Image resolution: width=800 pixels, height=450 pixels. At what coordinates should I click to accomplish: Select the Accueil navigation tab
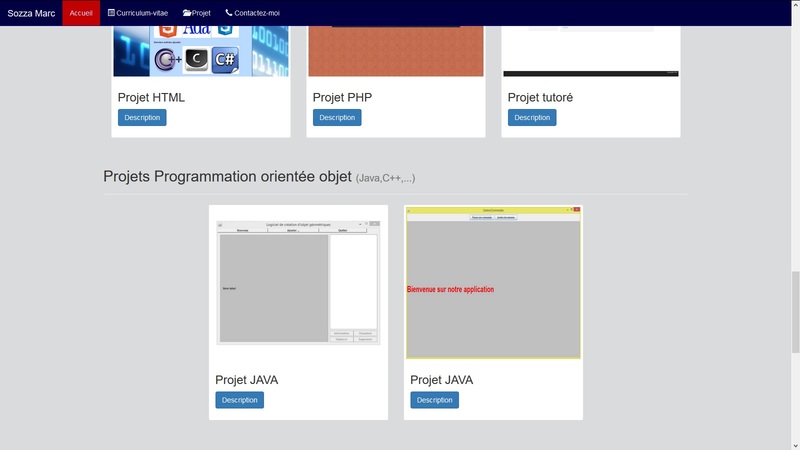pyautogui.click(x=81, y=13)
